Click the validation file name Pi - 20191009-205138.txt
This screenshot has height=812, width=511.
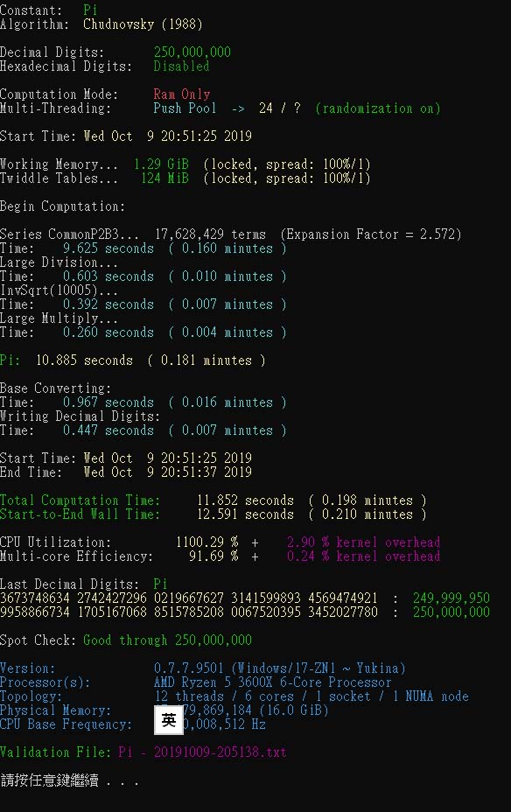click(202, 752)
